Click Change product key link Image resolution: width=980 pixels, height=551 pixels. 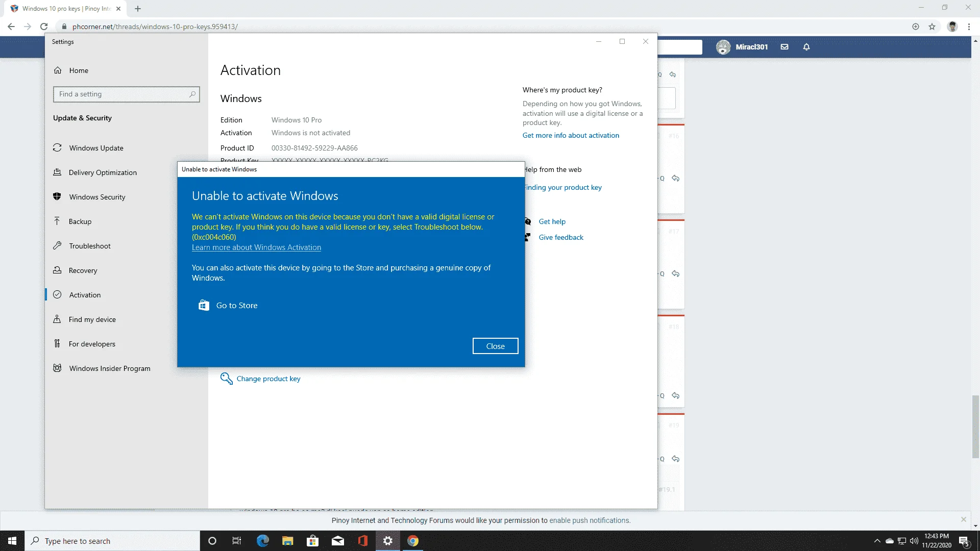[268, 379]
